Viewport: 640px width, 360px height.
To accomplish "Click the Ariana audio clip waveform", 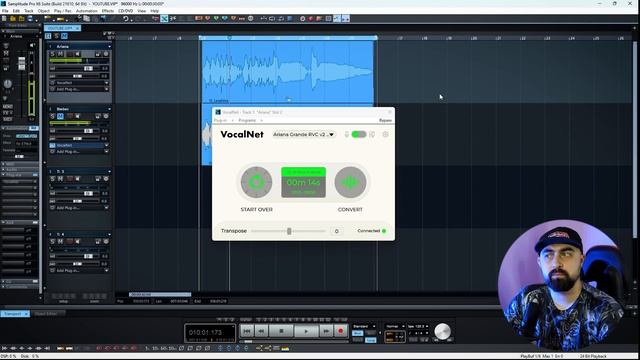I will point(288,71).
